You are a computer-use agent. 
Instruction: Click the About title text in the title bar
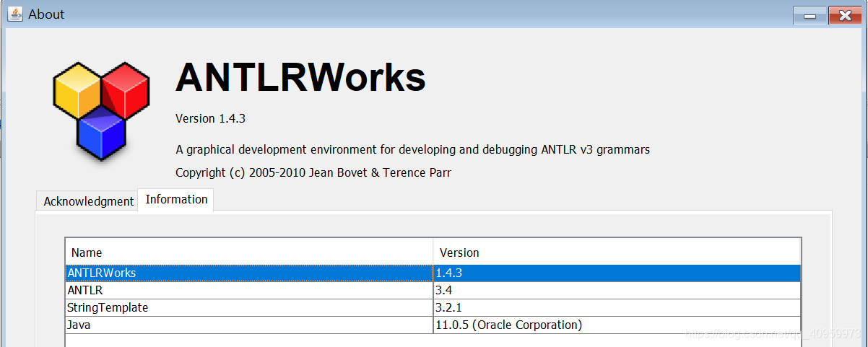(x=46, y=14)
